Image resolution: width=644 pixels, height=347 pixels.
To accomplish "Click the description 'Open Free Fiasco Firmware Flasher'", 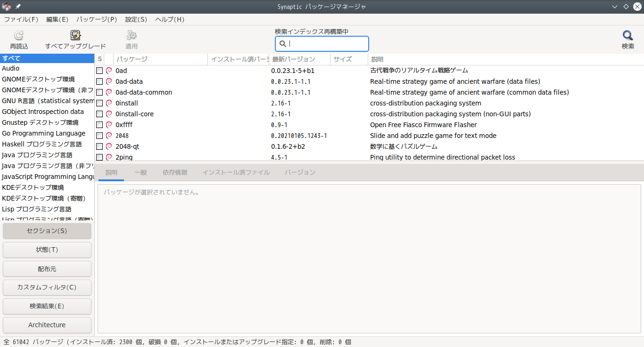I will (x=423, y=125).
